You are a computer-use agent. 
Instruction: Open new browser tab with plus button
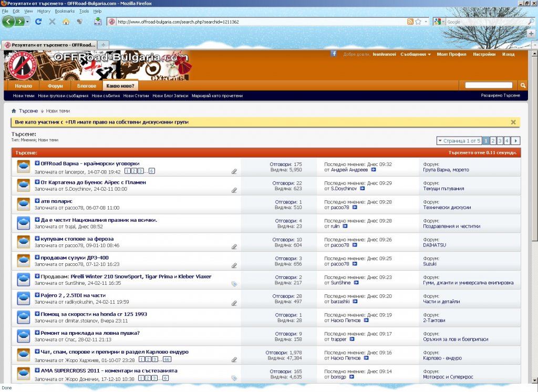click(103, 45)
